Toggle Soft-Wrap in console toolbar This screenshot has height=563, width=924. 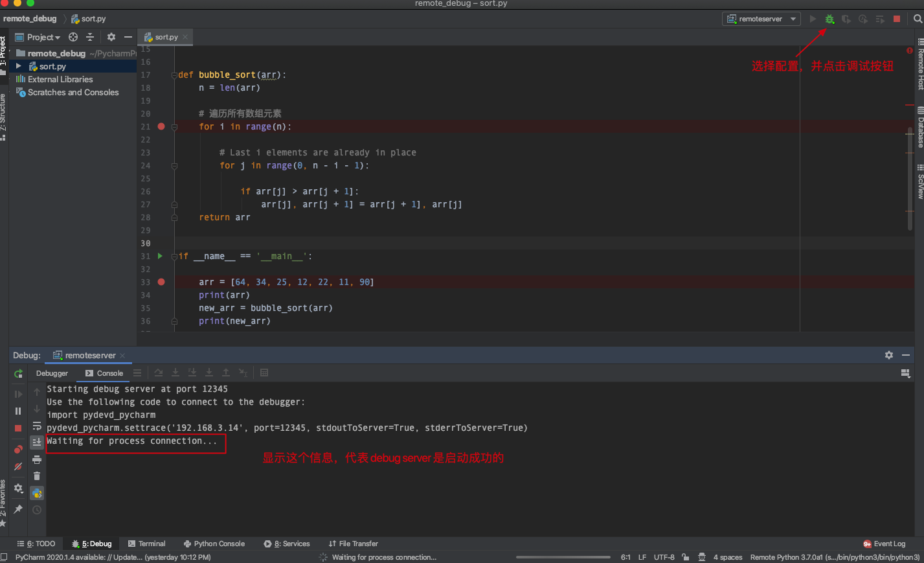coord(37,426)
